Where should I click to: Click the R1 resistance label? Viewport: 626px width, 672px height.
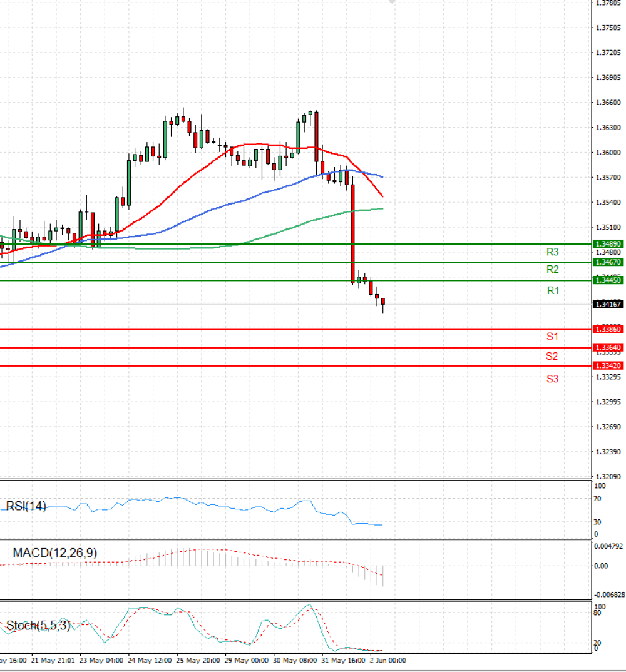[x=553, y=290]
